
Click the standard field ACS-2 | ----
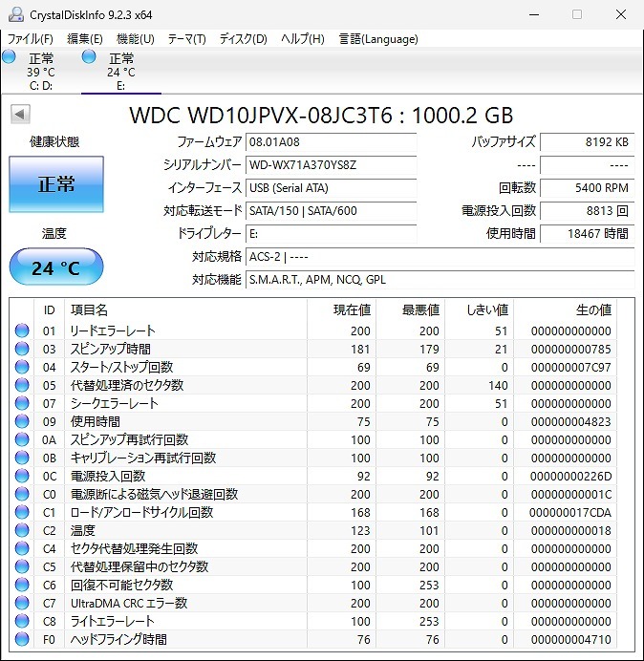coord(440,256)
